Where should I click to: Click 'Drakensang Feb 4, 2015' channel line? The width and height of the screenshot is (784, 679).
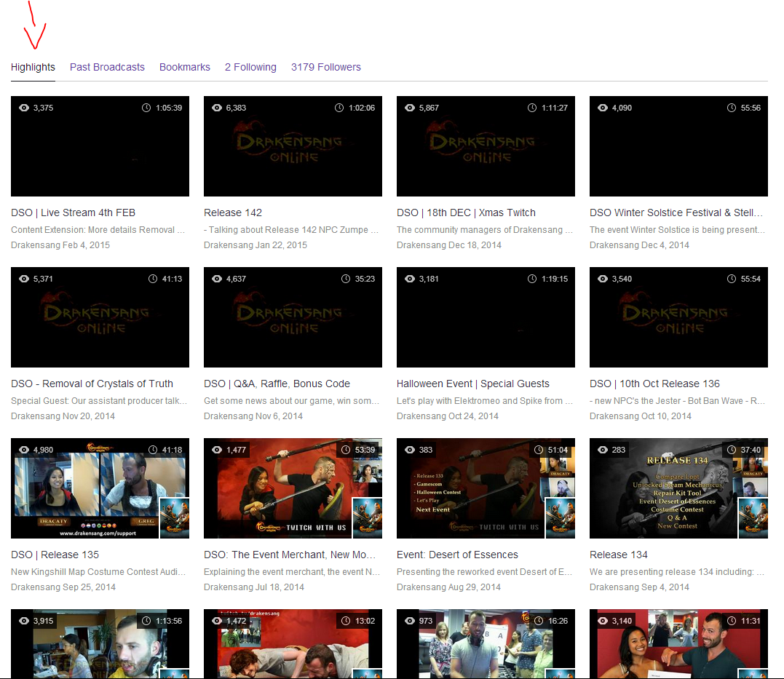click(x=60, y=245)
